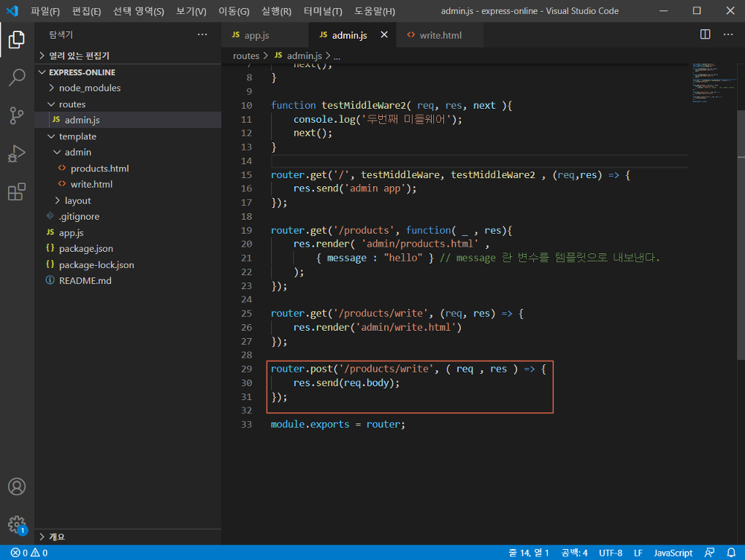Switch to the app.js editor tab

pos(264,34)
